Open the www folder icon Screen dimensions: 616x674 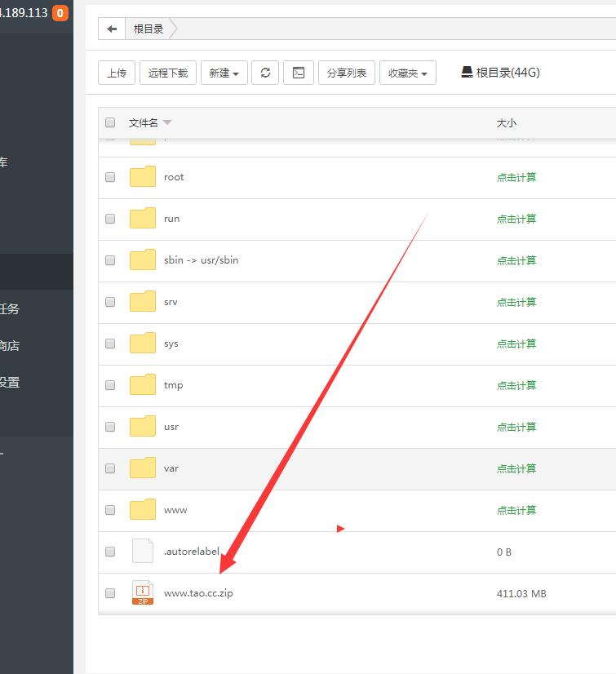coord(143,510)
